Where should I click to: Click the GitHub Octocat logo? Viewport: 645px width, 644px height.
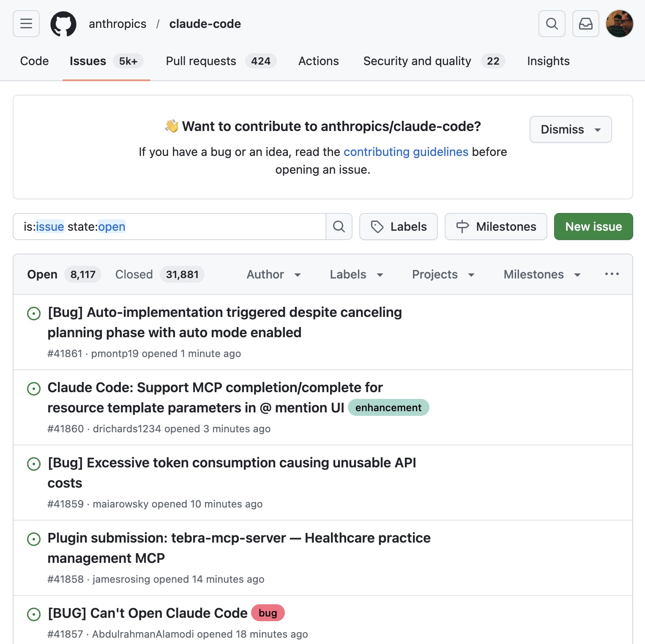point(63,24)
